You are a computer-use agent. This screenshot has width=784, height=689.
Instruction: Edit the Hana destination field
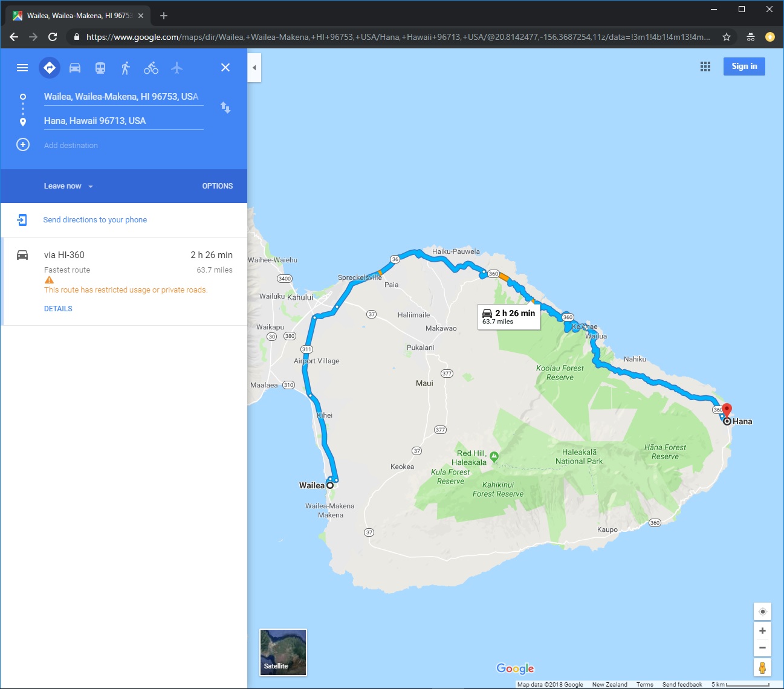point(123,121)
